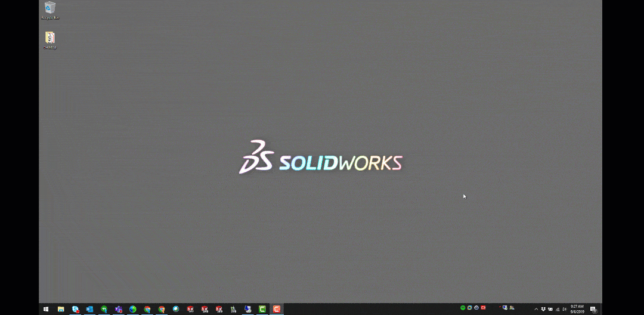Open File Explorer from the taskbar
Image resolution: width=644 pixels, height=315 pixels.
pos(61,309)
